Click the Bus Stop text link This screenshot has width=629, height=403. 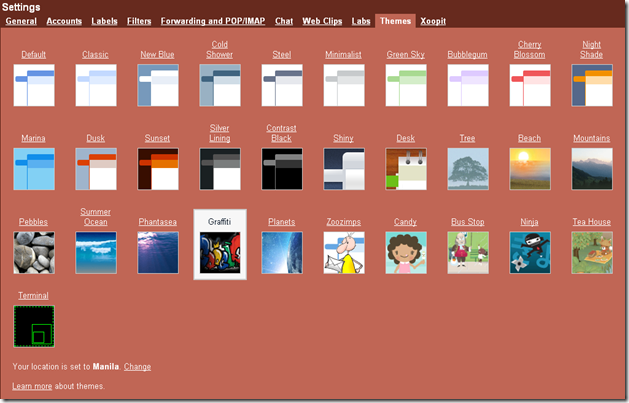[x=468, y=222]
